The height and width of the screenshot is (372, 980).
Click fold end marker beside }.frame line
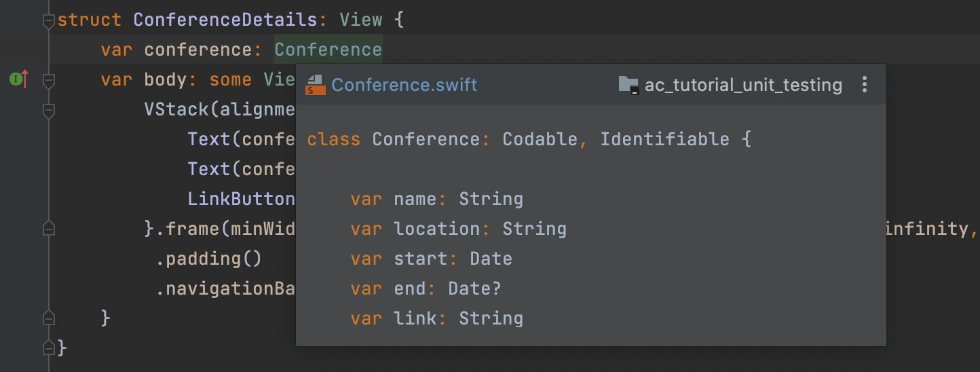(48, 229)
